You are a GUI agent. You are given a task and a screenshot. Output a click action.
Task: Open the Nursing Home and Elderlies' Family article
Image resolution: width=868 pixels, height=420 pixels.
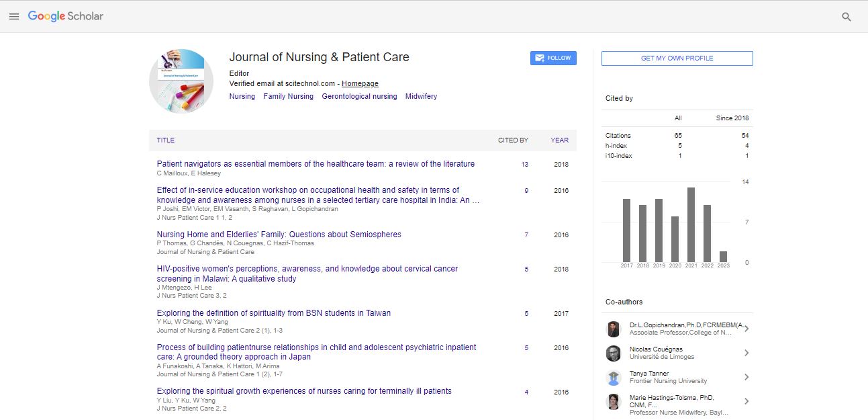(279, 235)
